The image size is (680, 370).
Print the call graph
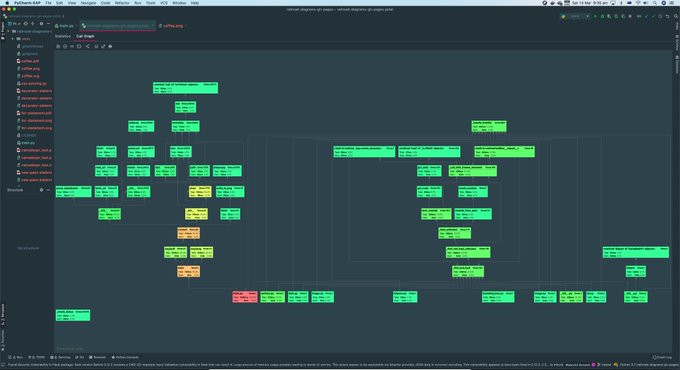(x=110, y=46)
